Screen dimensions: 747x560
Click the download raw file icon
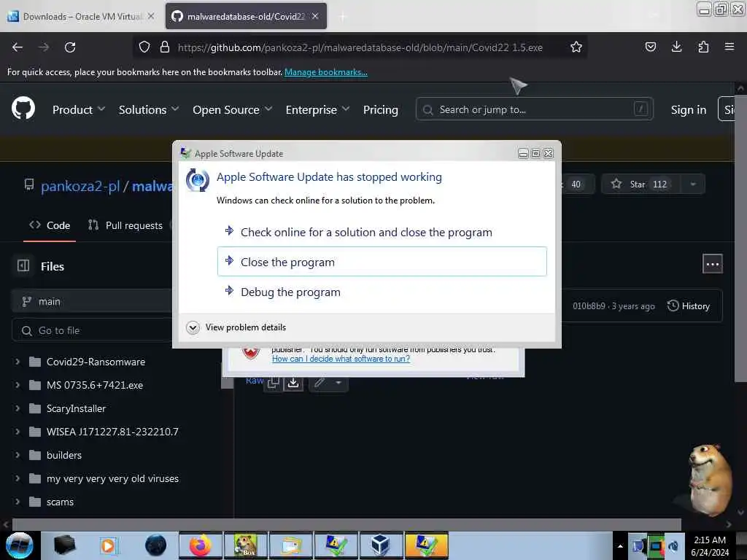[x=293, y=383]
